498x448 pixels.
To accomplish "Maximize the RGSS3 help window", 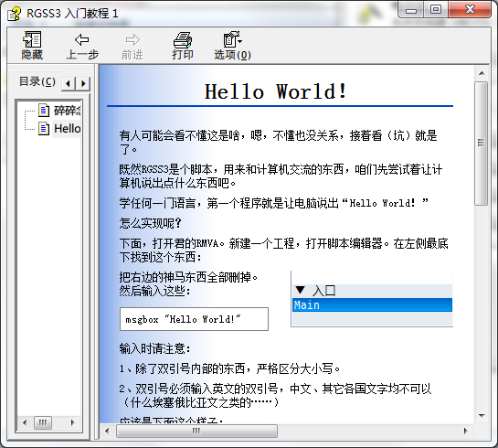I will (x=436, y=10).
